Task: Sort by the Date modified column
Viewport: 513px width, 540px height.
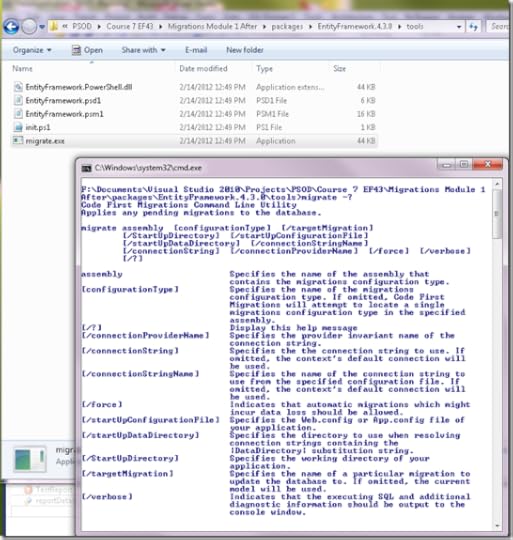Action: pos(203,69)
